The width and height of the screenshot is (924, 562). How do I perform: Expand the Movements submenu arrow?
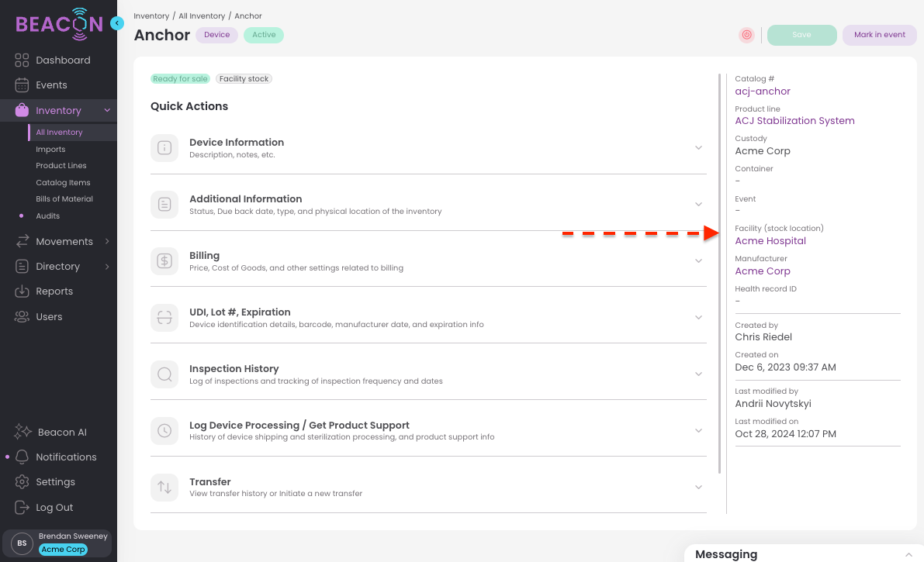point(107,241)
